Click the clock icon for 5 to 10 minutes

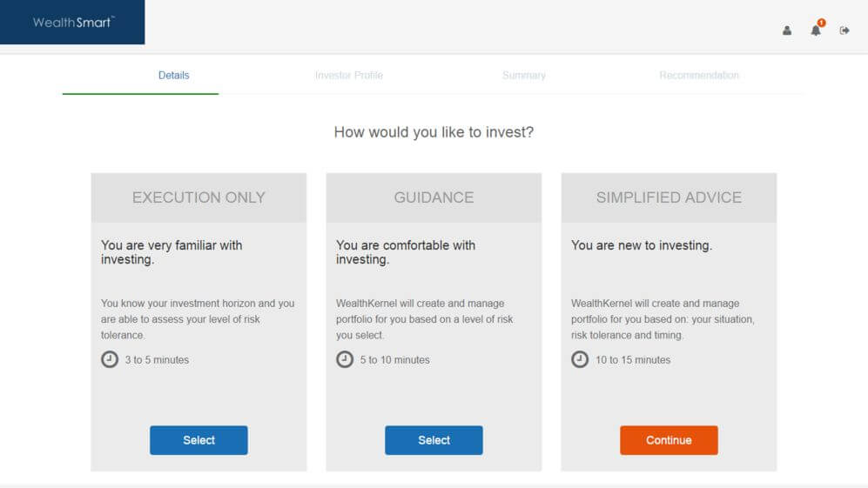tap(345, 359)
